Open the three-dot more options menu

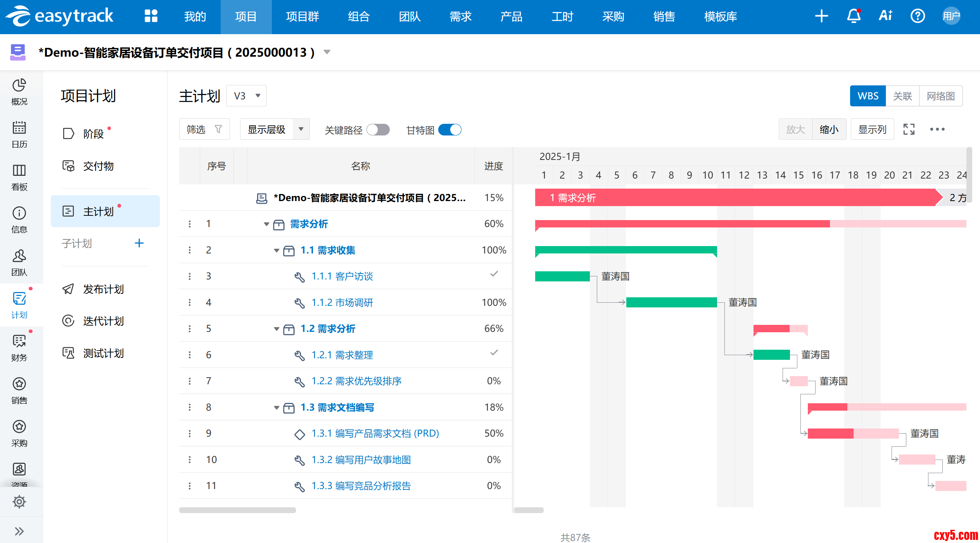click(937, 129)
